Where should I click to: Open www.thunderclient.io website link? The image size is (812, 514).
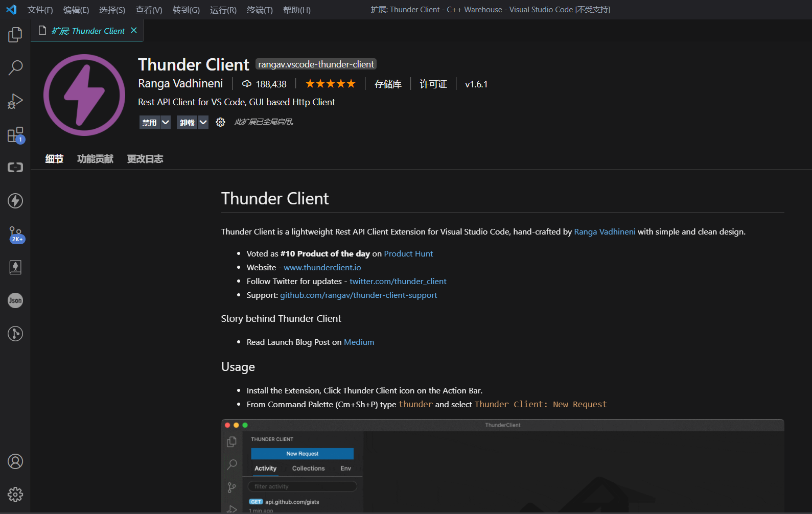pos(322,267)
